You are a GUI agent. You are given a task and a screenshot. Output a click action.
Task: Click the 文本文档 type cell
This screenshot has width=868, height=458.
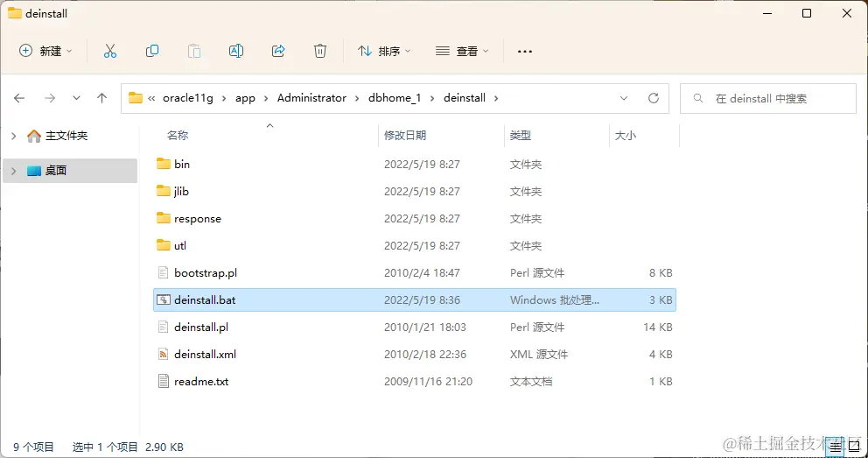coord(531,381)
